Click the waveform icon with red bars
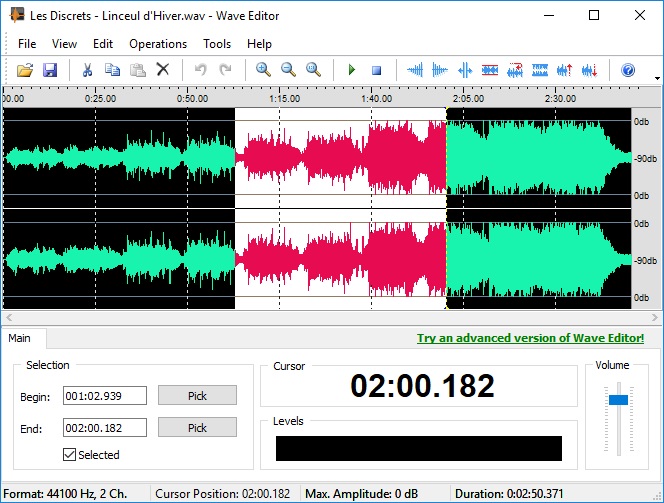Image resolution: width=664 pixels, height=503 pixels. pyautogui.click(x=490, y=70)
